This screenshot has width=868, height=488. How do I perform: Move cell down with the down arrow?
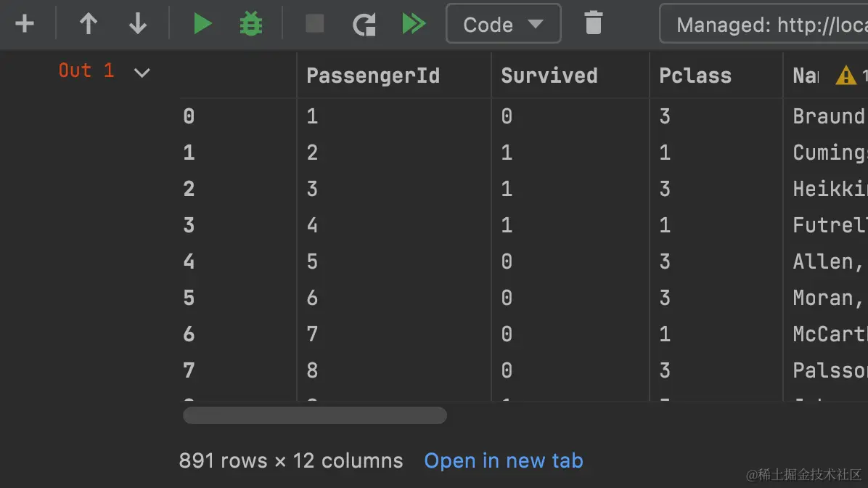click(137, 24)
